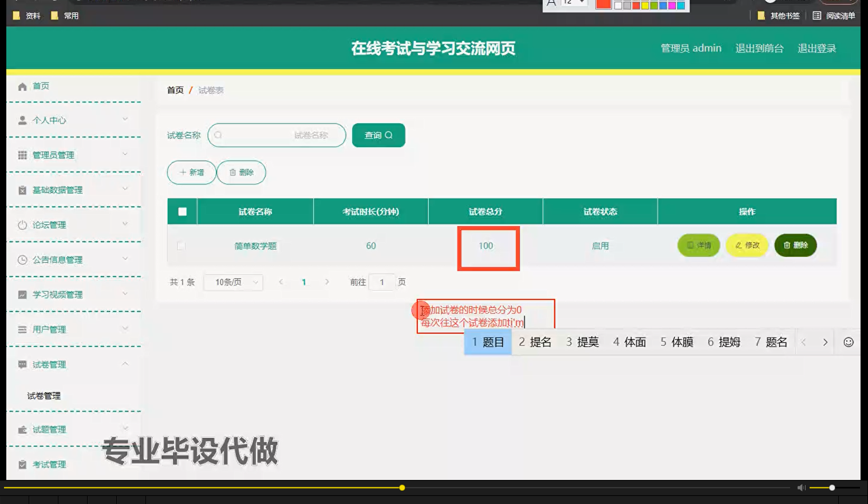Check the checkbox for the 简单数学题 row

click(x=181, y=246)
